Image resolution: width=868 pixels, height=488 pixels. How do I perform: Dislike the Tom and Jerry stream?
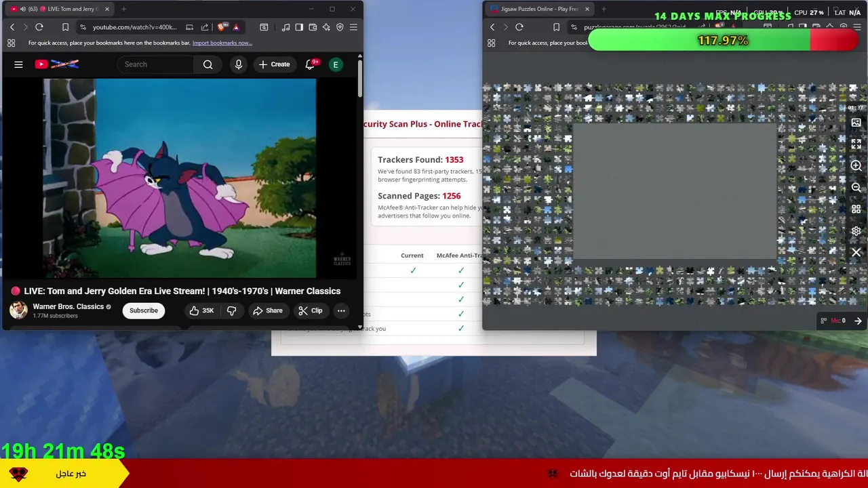pos(231,310)
